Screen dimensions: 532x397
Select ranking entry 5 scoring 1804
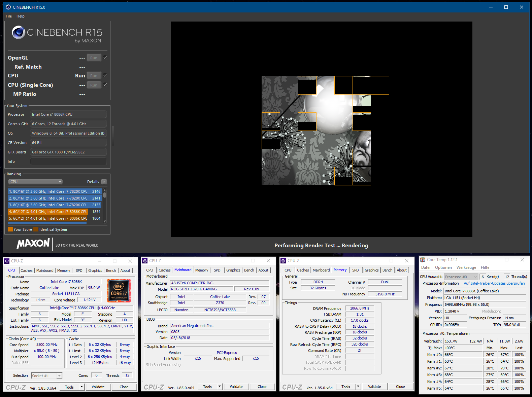point(55,218)
